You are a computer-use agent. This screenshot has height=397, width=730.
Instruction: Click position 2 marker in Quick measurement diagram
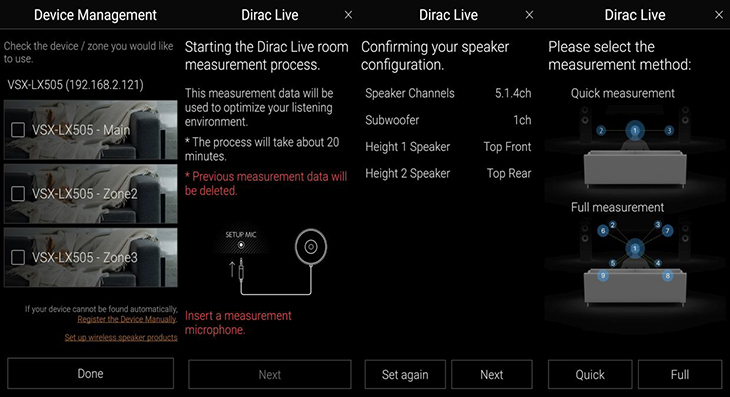(x=601, y=130)
